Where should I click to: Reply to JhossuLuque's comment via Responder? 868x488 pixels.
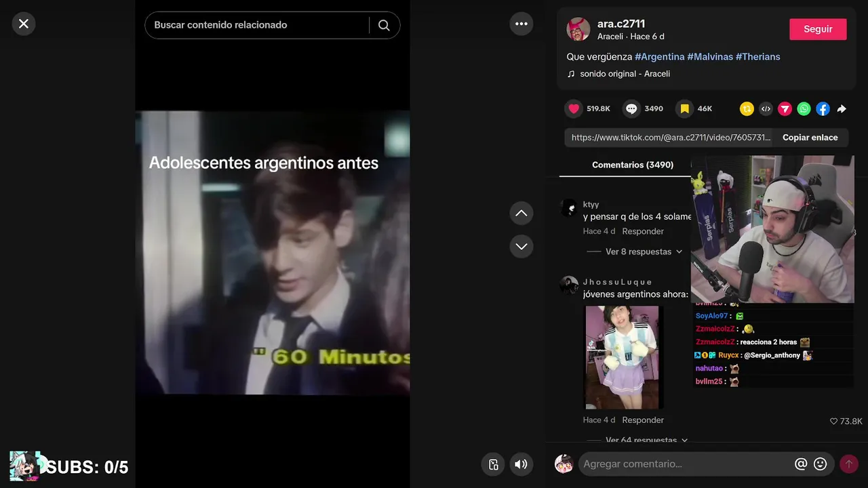[x=643, y=420]
